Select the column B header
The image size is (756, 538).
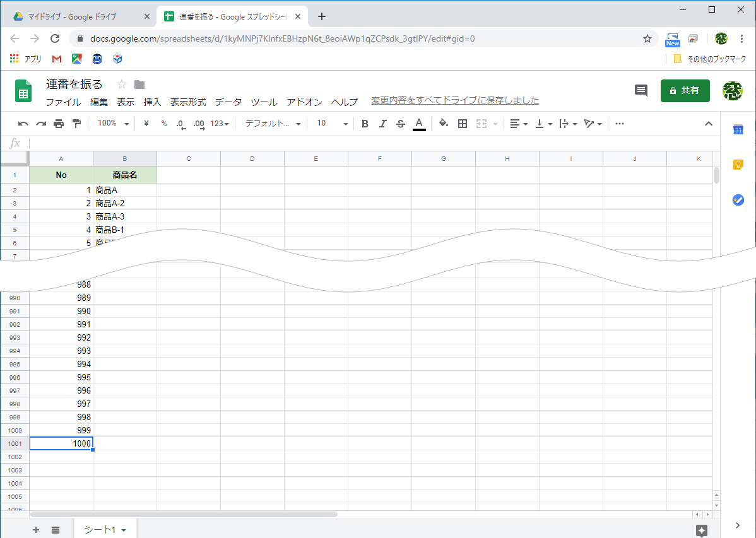(125, 158)
